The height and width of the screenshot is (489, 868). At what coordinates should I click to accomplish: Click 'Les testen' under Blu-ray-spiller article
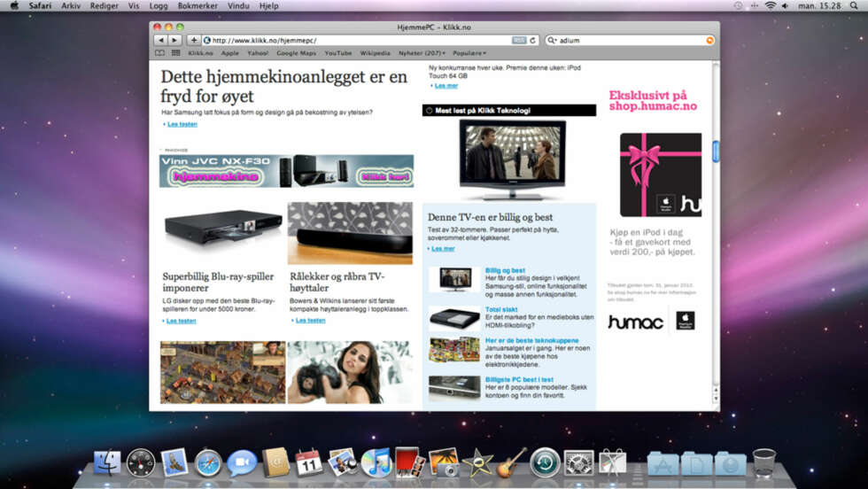[x=181, y=321]
